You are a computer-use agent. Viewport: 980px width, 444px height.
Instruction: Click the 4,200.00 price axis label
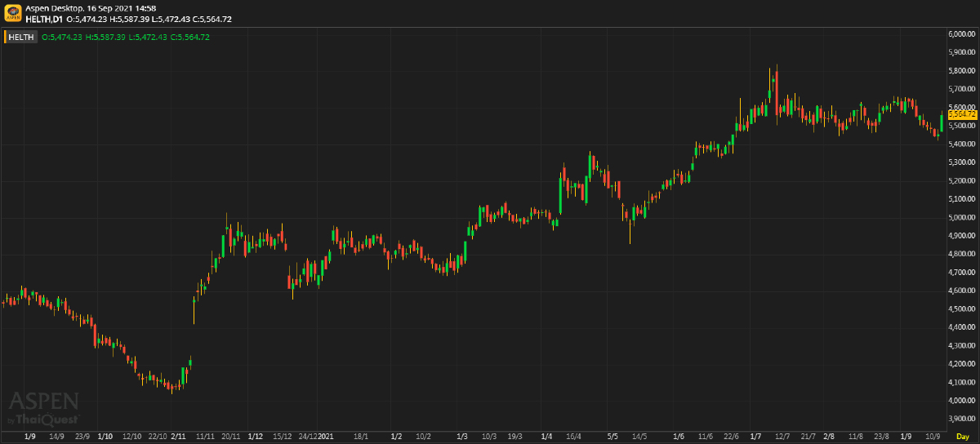963,364
